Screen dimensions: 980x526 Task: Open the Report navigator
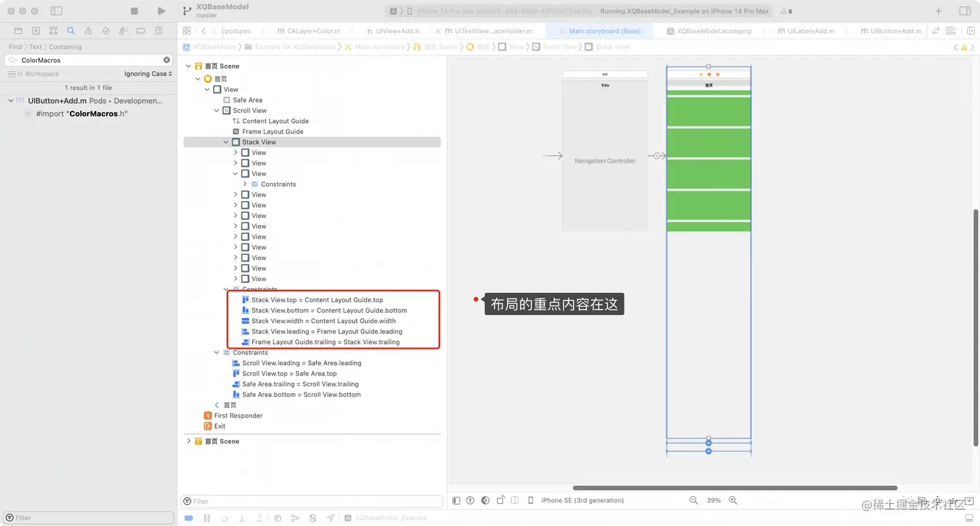point(159,30)
